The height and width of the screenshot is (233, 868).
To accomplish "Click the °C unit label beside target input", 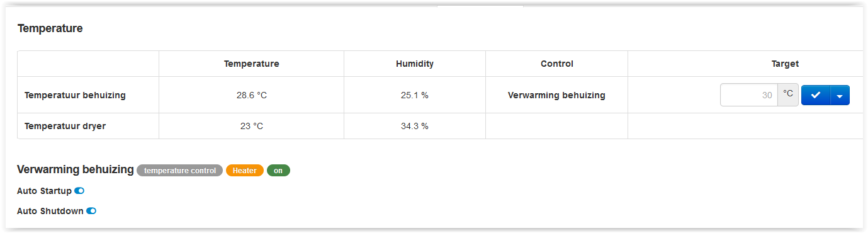I will click(x=788, y=95).
